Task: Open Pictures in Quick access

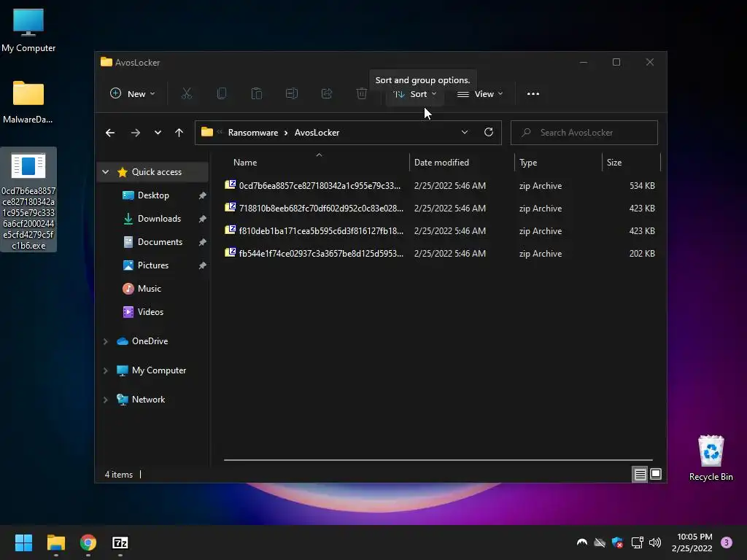Action: tap(153, 265)
